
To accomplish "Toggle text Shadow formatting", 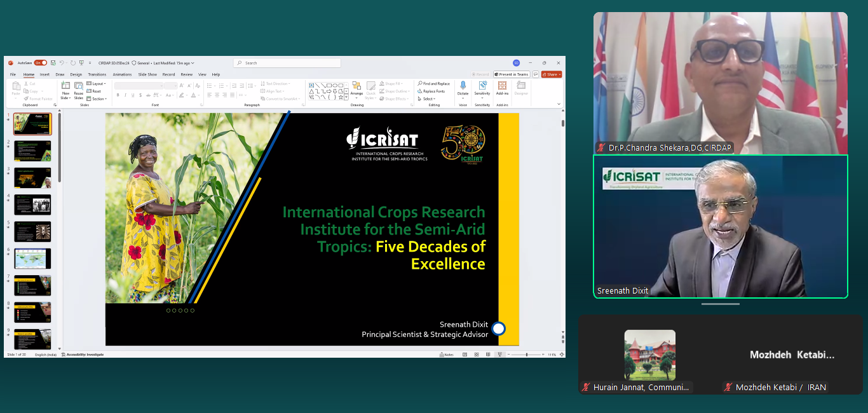I will 140,95.
